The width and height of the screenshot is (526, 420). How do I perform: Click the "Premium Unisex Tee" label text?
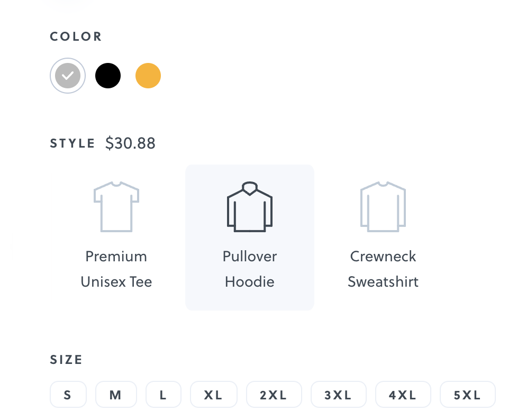coord(116,269)
